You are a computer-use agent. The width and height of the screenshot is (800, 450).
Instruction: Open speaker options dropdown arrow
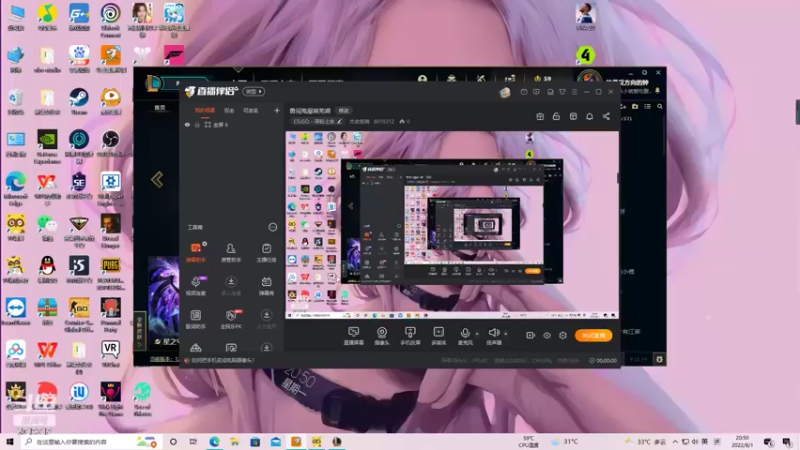click(x=506, y=334)
